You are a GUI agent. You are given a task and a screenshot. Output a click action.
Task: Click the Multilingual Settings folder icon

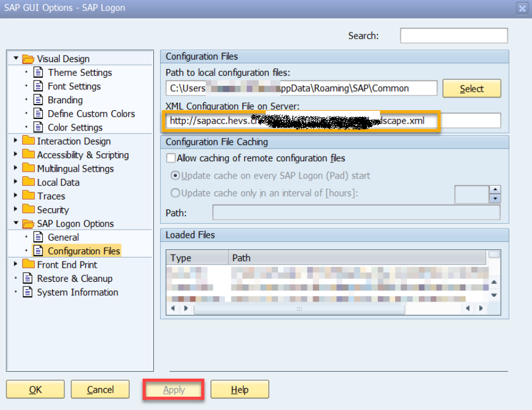tap(28, 168)
